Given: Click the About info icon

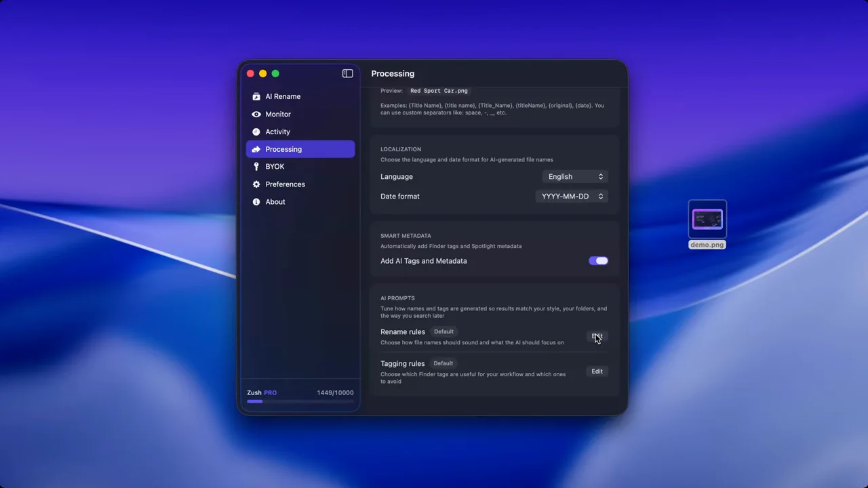Looking at the screenshot, I should pos(256,202).
